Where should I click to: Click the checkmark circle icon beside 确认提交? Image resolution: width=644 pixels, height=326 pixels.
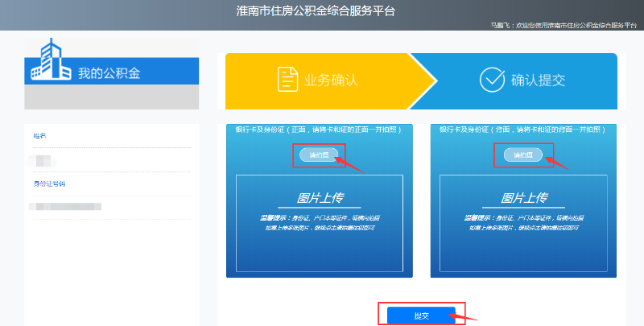pos(491,80)
